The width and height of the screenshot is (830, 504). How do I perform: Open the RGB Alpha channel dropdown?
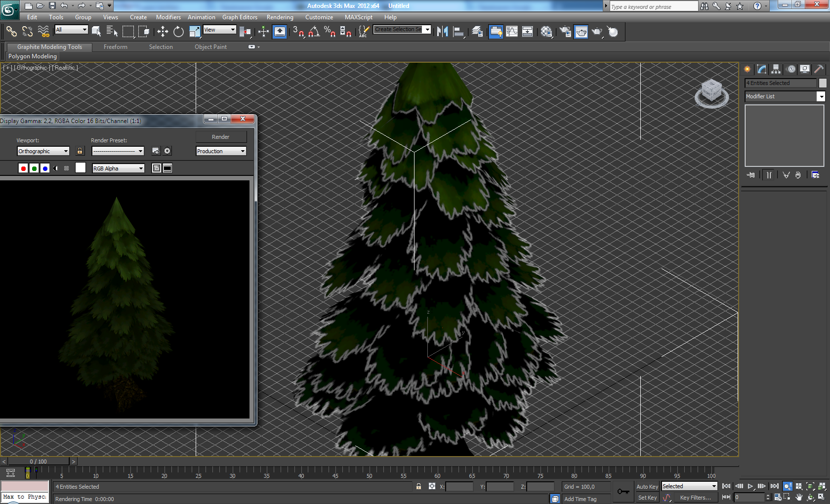point(118,168)
